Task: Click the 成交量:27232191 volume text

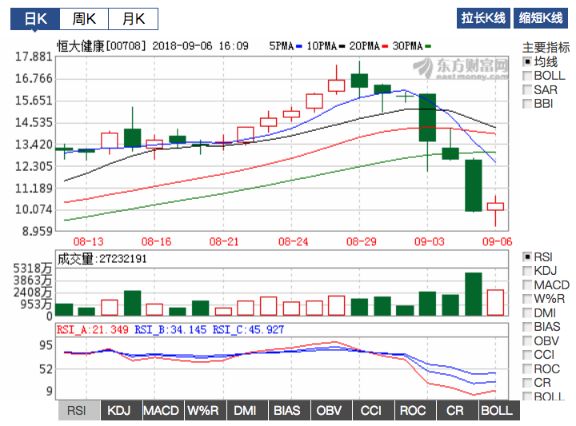Action: (102, 259)
